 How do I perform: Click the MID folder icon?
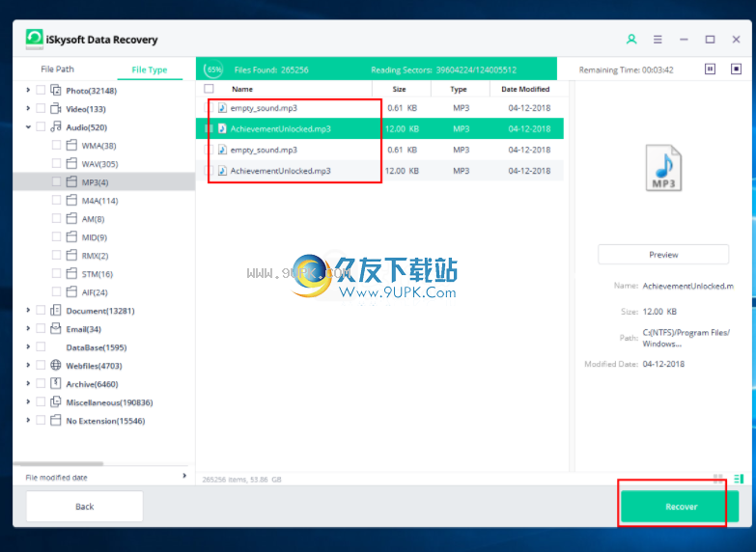[x=71, y=236]
